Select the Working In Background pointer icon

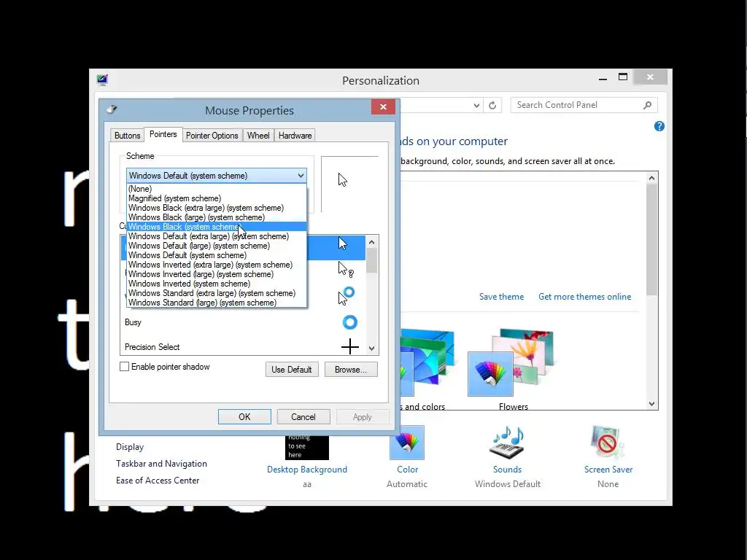[347, 296]
